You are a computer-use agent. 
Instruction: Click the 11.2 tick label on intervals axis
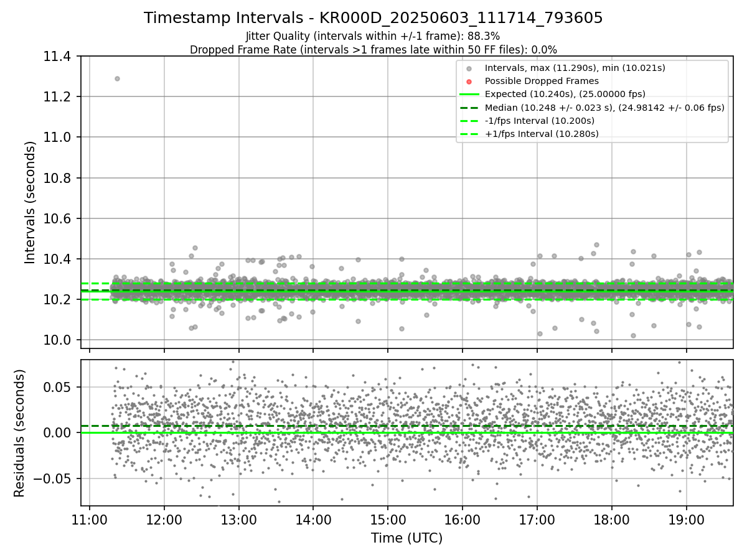(57, 97)
